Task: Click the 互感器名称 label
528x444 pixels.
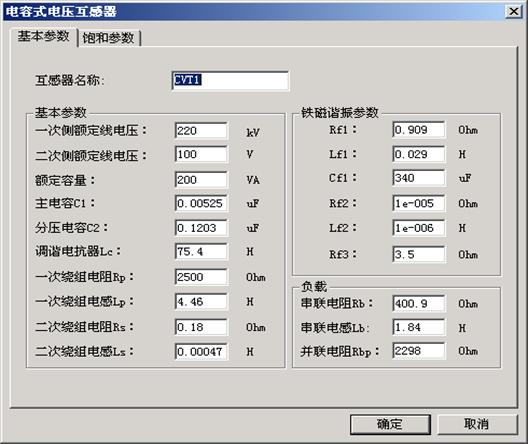Action: [x=70, y=81]
